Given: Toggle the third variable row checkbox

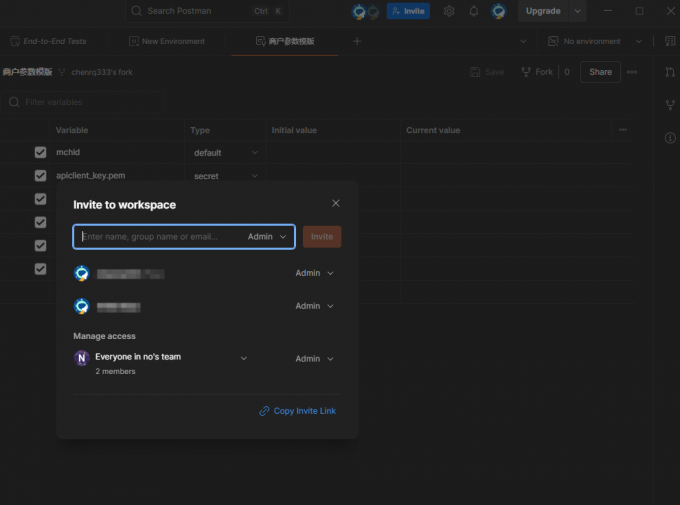Looking at the screenshot, I should [40, 199].
